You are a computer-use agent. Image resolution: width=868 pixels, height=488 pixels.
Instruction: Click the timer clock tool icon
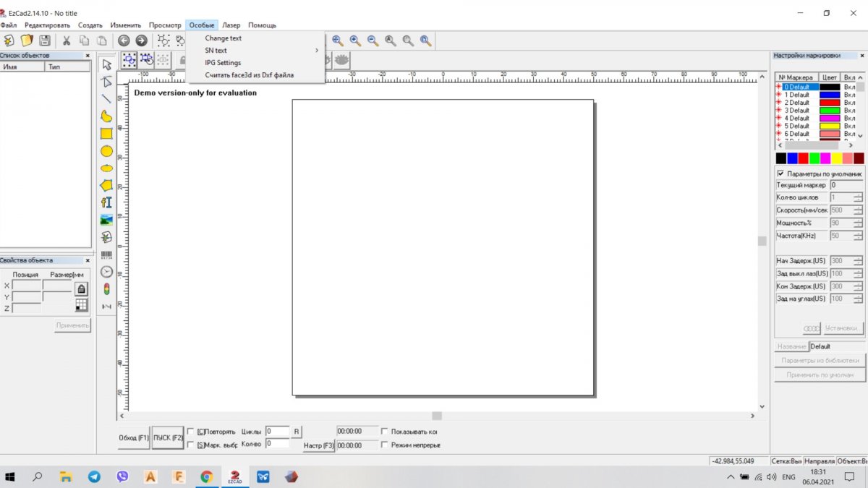(106, 272)
